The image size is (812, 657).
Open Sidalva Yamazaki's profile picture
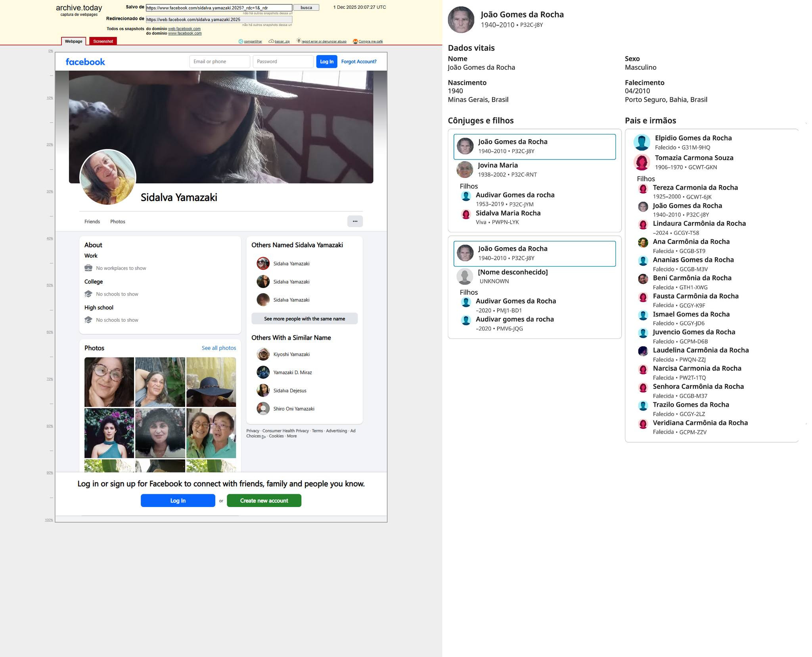[x=108, y=177]
